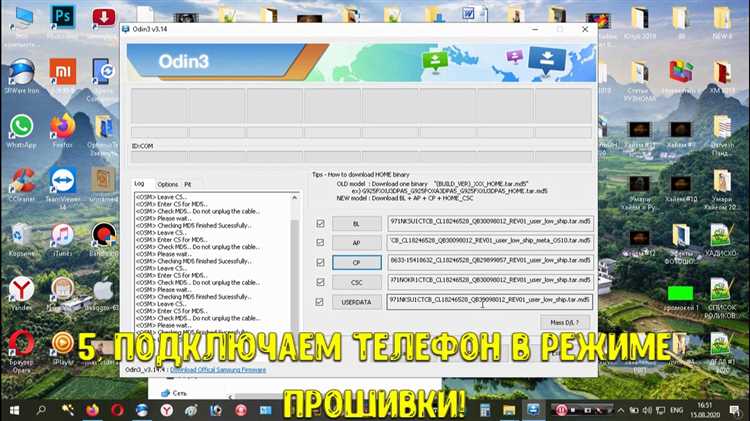Switch to the Pit tab
The height and width of the screenshot is (421, 750).
[188, 184]
